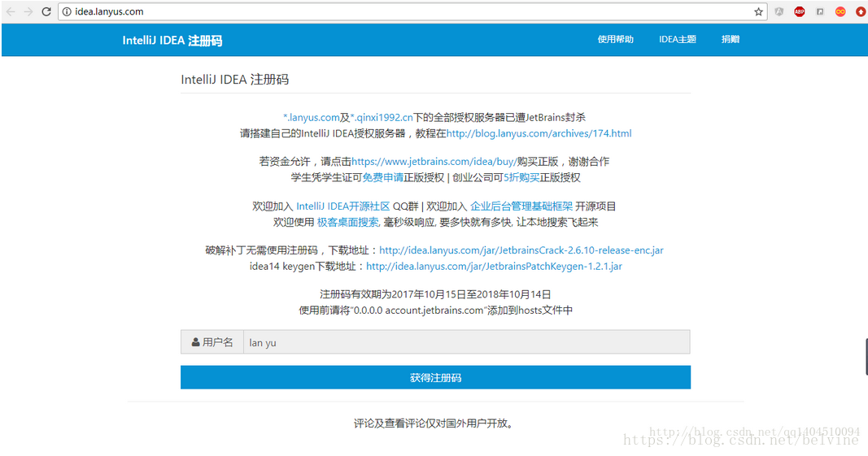The image size is (868, 456).
Task: Open the AdBlock Plus extension icon
Action: [x=800, y=11]
